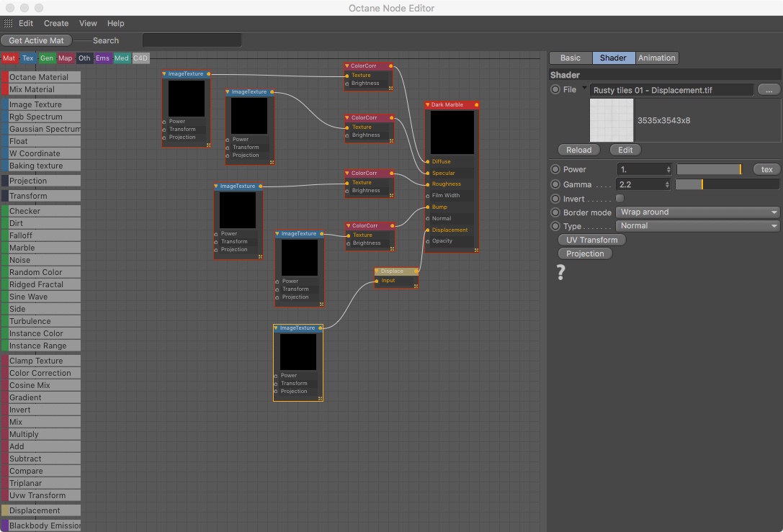This screenshot has height=532, width=783.
Task: Click the Bump input port on Dark Marble
Action: click(428, 207)
